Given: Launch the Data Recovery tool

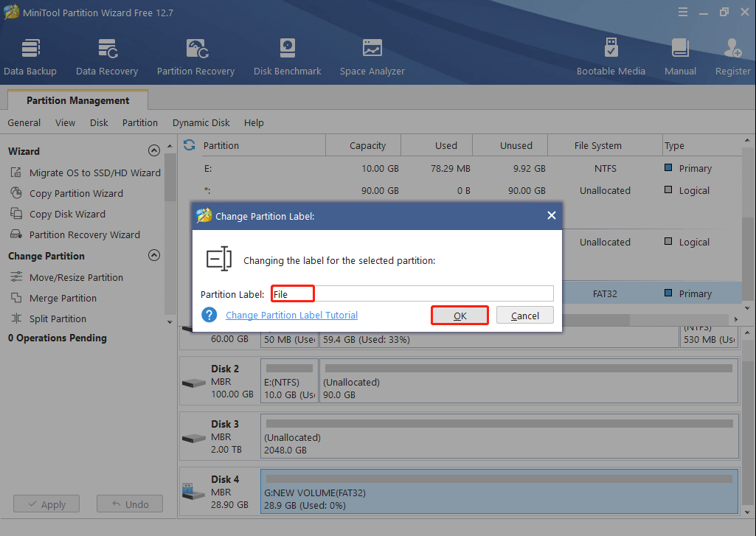Looking at the screenshot, I should pos(107,58).
